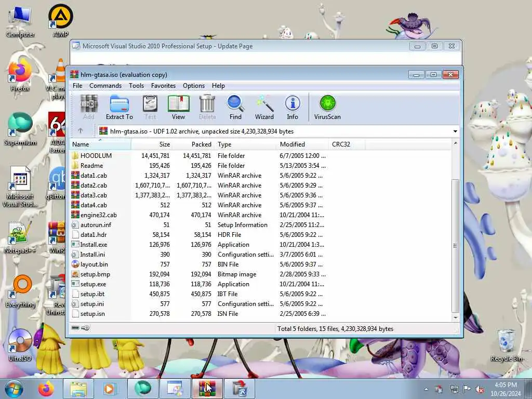
Task: Open the Tools menu
Action: point(137,86)
